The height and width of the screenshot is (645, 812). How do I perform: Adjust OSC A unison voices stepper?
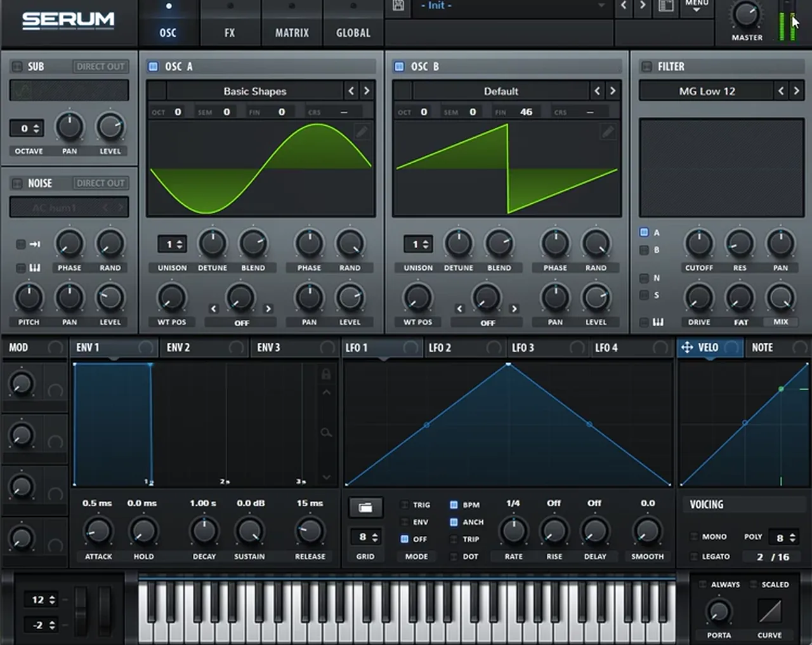(172, 244)
